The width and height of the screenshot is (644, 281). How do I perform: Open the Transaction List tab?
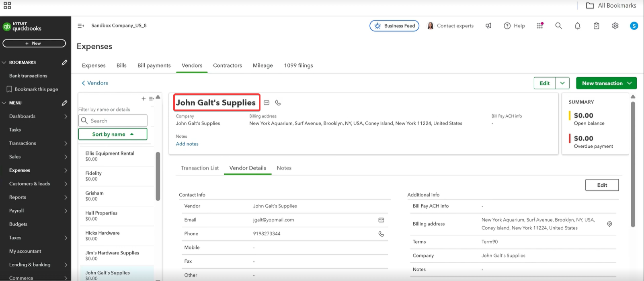pyautogui.click(x=200, y=168)
